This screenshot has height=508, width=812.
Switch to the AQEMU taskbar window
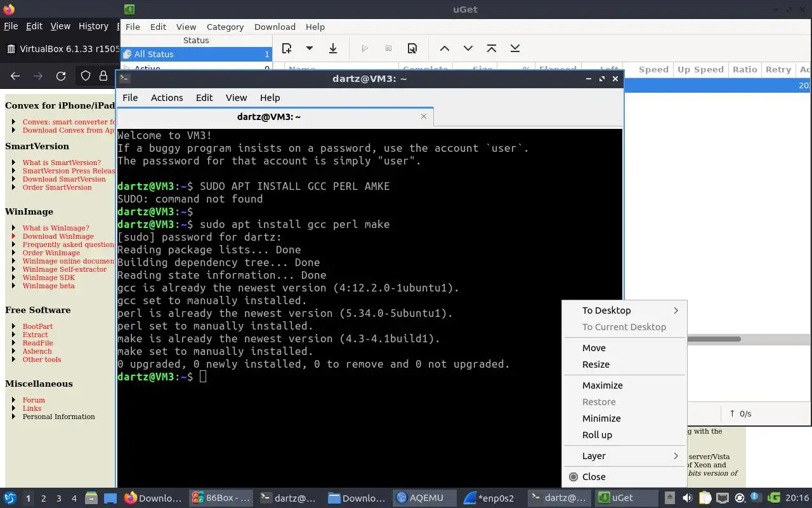pos(425,498)
